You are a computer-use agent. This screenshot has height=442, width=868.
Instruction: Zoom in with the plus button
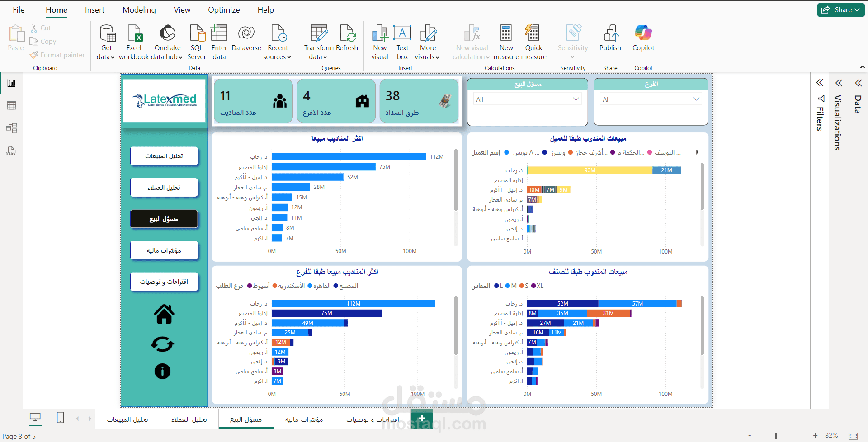pos(815,436)
